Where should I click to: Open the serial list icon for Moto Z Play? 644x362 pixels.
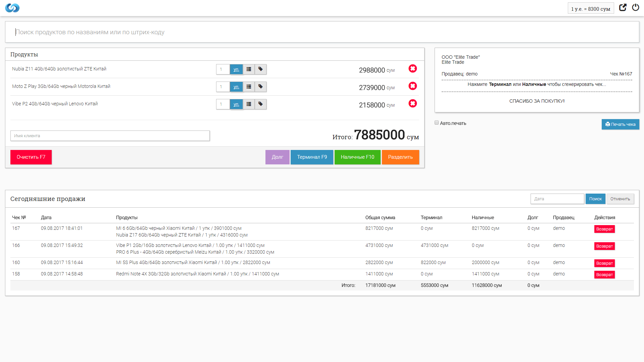coord(248,87)
